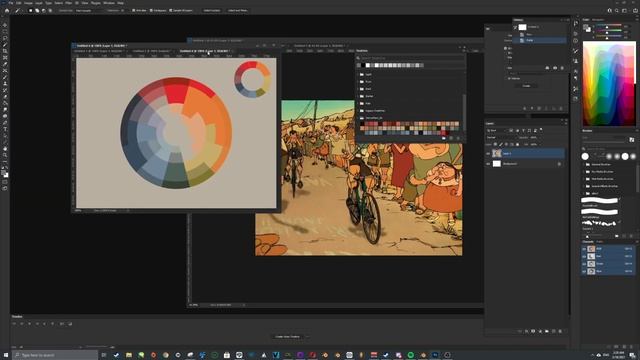Image resolution: width=640 pixels, height=360 pixels.
Task: Pick a color in the Color panel spectrum
Action: (x=609, y=83)
